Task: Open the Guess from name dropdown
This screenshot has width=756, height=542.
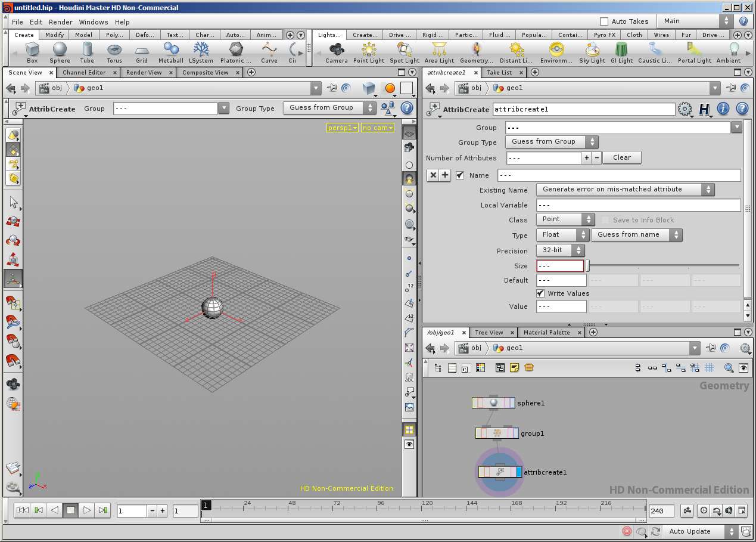Action: pos(637,235)
